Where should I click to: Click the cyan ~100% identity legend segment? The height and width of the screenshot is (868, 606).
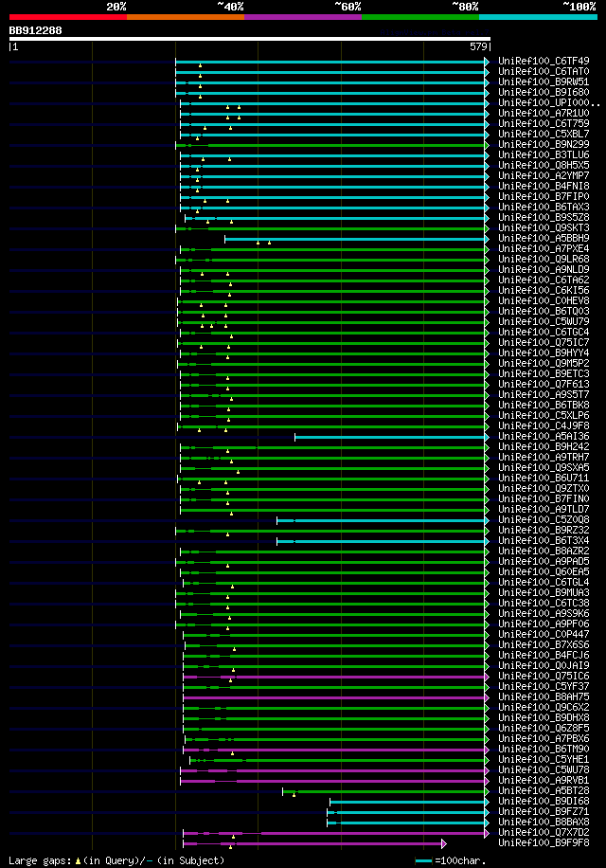(538, 17)
